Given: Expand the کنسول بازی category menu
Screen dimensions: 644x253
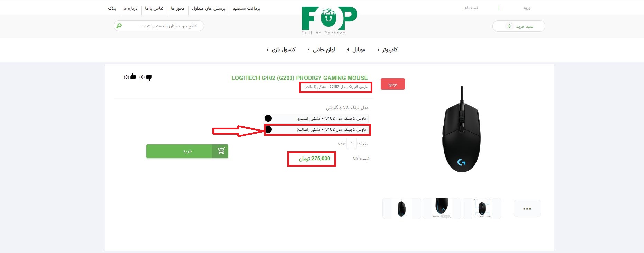Looking at the screenshot, I should click(x=281, y=50).
